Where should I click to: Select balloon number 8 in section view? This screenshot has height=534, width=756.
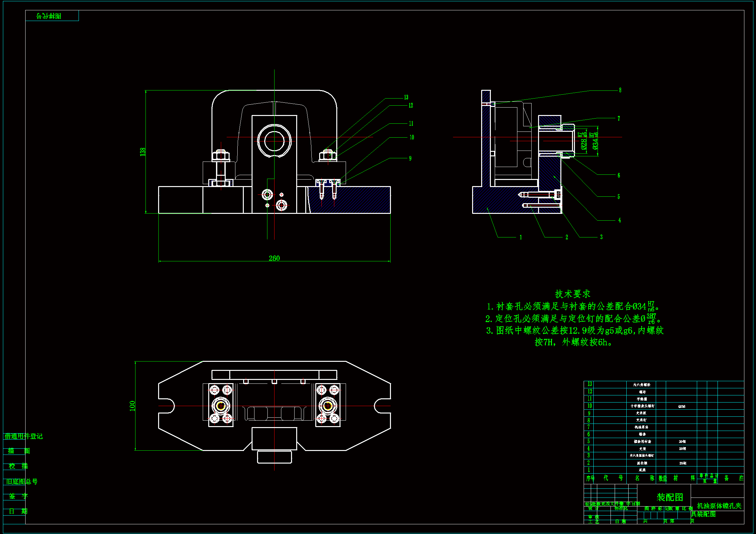620,90
